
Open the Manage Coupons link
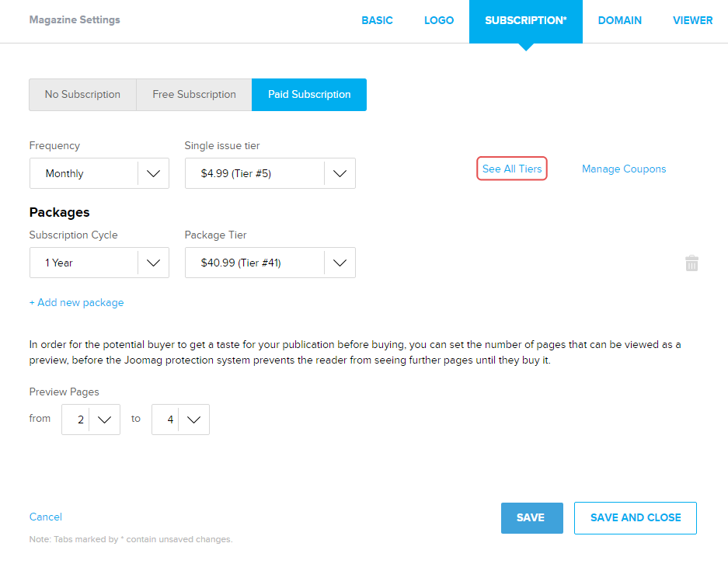pos(624,169)
